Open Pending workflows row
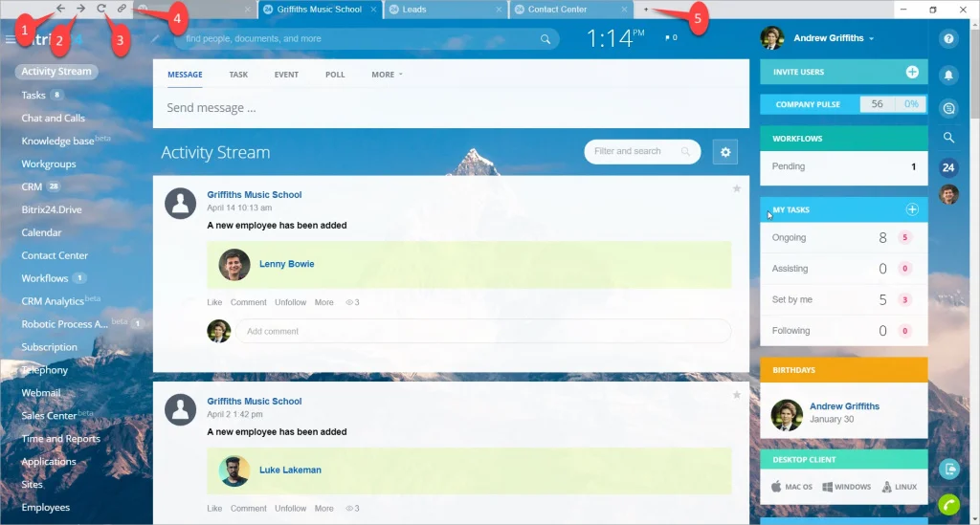The height and width of the screenshot is (525, 980). (x=844, y=166)
